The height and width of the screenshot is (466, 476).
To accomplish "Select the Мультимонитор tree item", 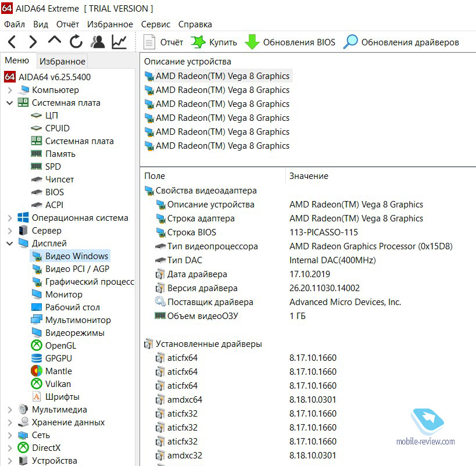I will [71, 320].
